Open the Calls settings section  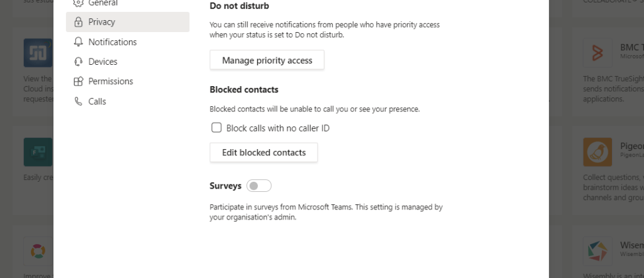click(x=97, y=101)
